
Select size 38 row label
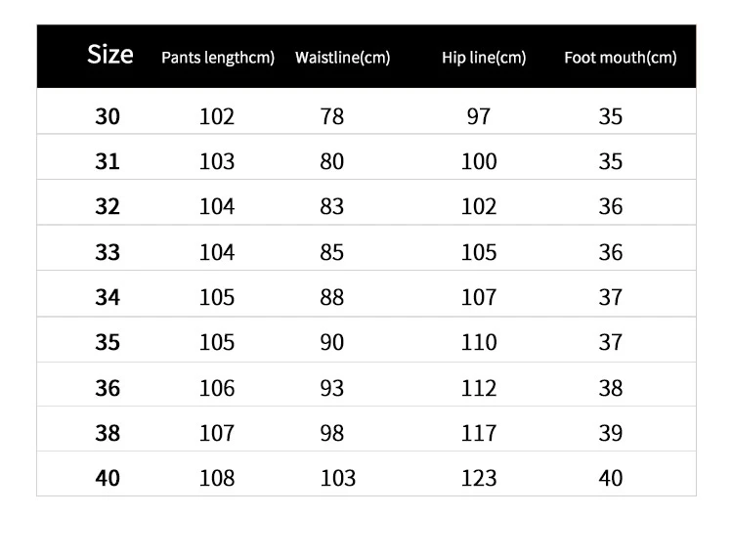click(x=108, y=432)
